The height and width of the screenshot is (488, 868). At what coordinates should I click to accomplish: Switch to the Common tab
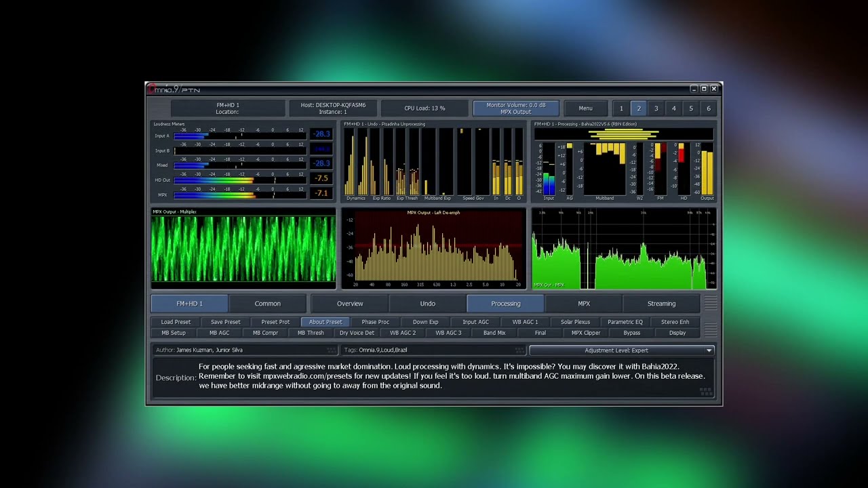pyautogui.click(x=267, y=304)
